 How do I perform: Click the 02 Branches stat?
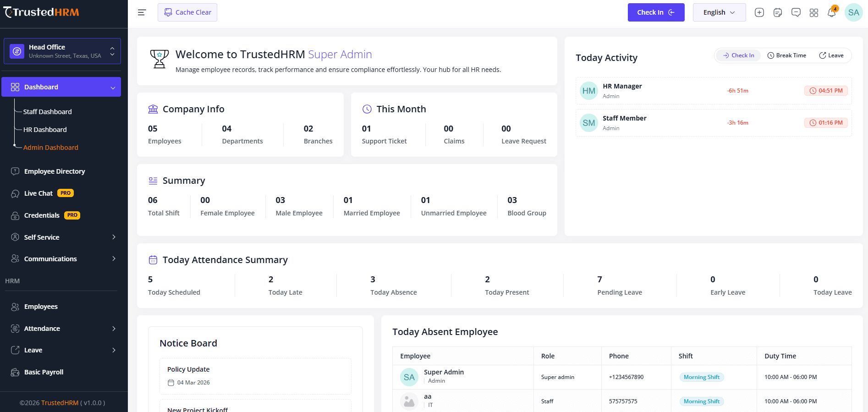[318, 135]
